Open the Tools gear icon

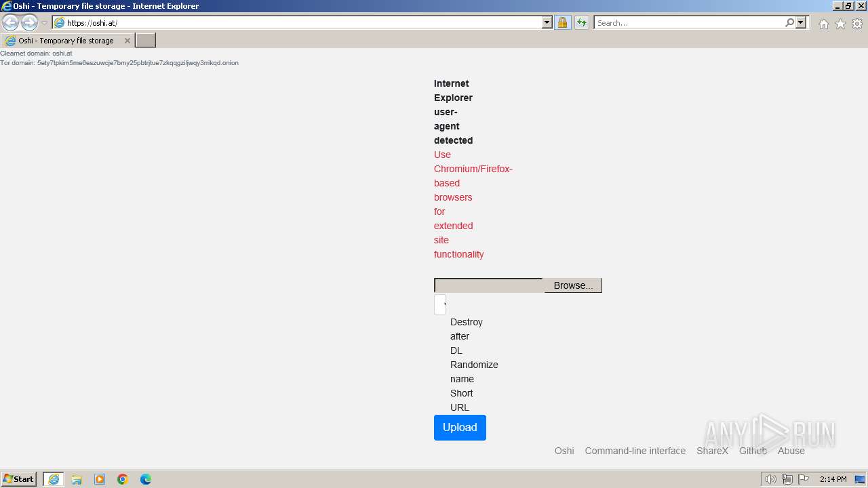click(x=857, y=24)
